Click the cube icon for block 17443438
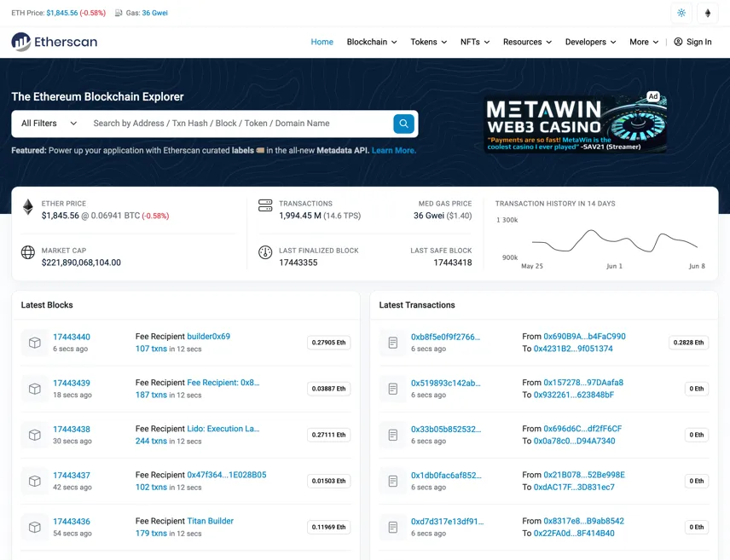The height and width of the screenshot is (560, 730). point(34,435)
